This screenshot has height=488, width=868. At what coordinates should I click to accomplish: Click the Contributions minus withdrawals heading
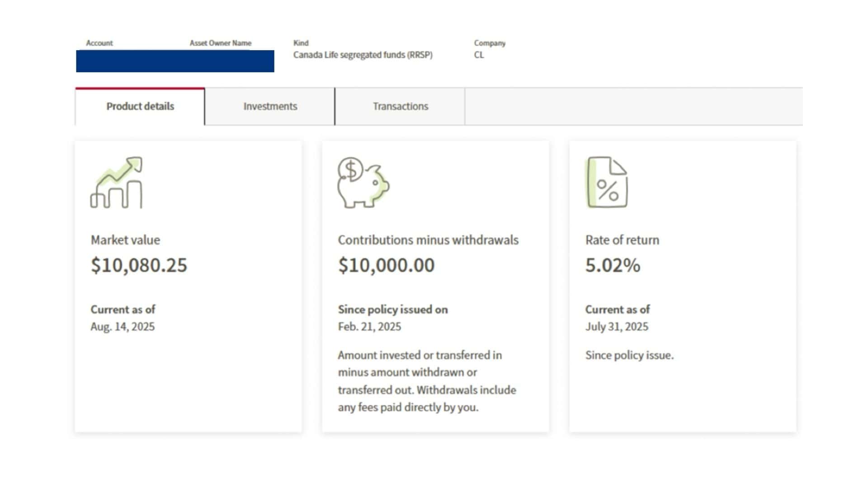(428, 240)
